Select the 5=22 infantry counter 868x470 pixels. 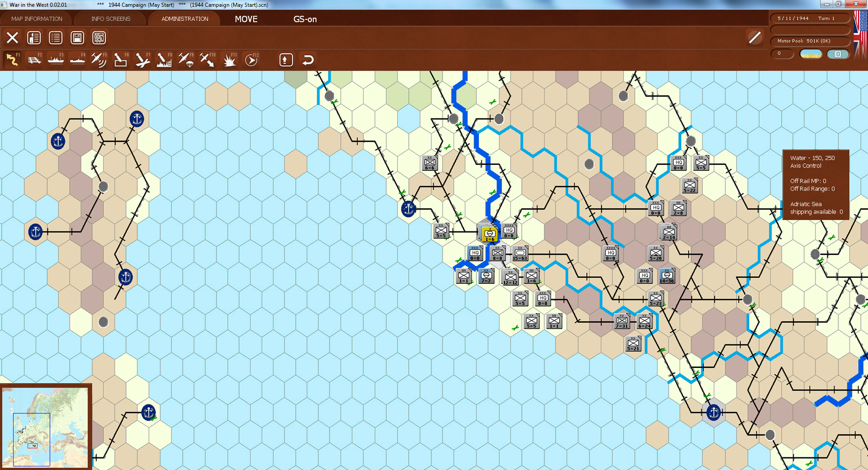point(690,185)
